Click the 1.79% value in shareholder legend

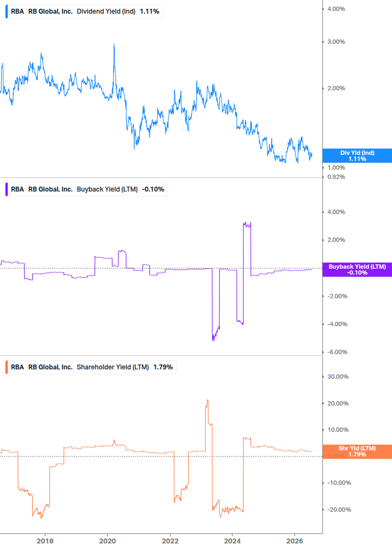pos(163,367)
